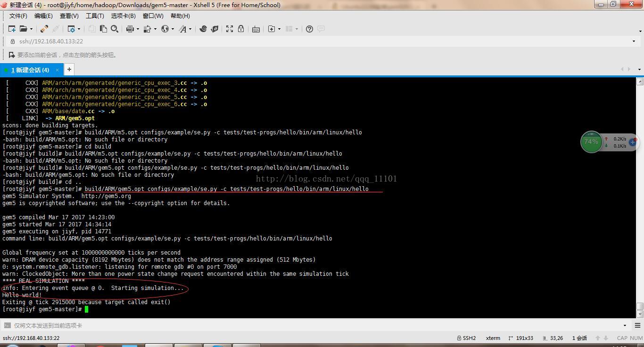Click the Copy icon in toolbar
644x347 pixels.
coord(92,29)
